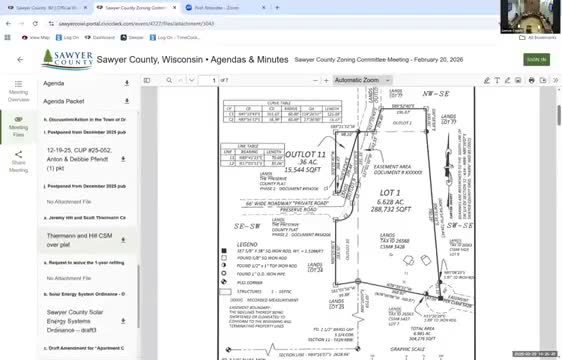Zoom out with the minus button
The image size is (562, 360).
pos(315,80)
